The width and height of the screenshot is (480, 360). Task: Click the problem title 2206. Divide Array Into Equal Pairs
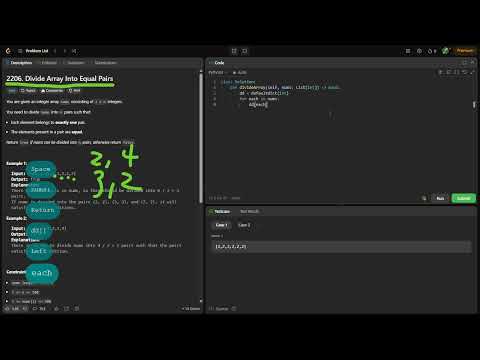(x=60, y=79)
